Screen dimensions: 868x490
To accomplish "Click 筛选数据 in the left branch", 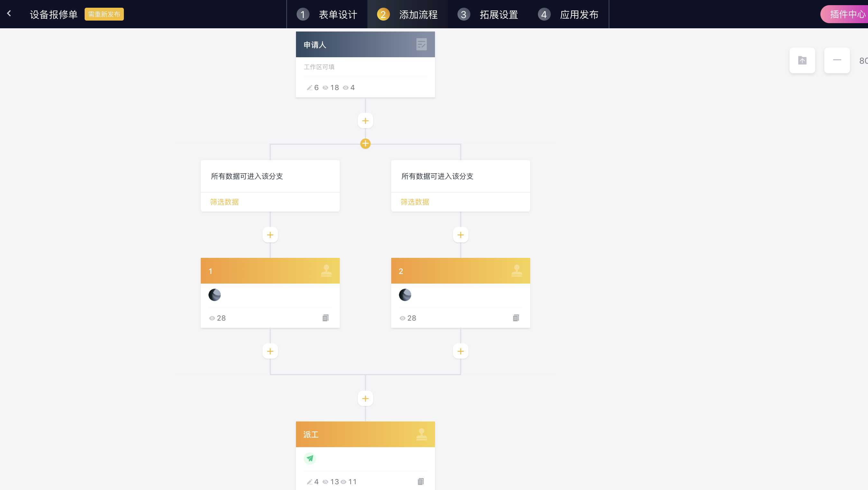I will pos(225,202).
